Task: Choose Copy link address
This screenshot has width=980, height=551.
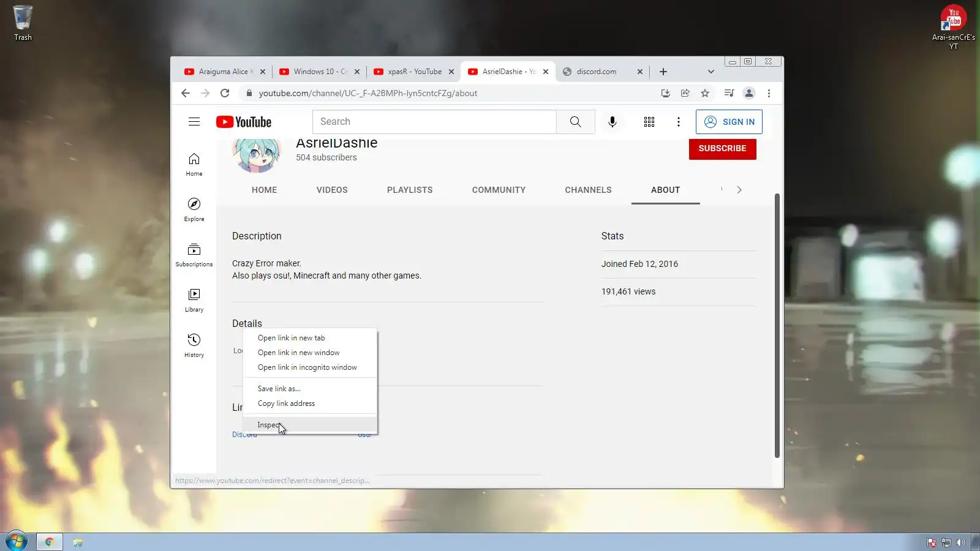Action: [310, 403]
